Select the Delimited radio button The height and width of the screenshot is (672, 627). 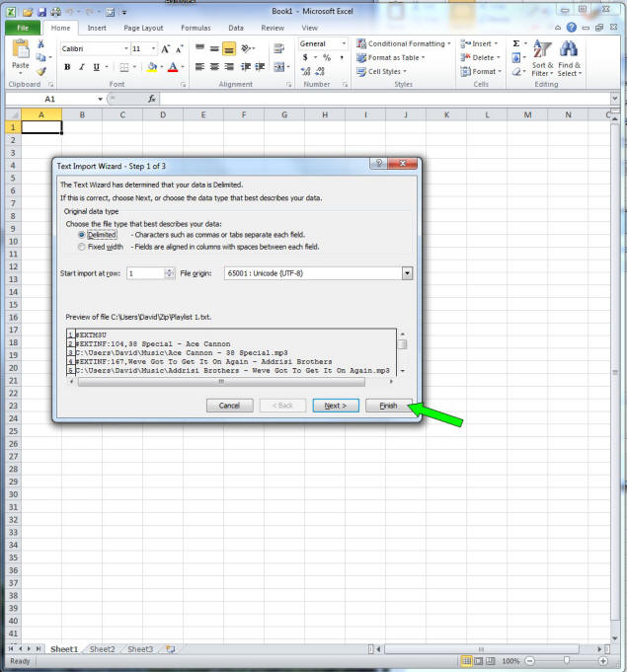point(82,235)
